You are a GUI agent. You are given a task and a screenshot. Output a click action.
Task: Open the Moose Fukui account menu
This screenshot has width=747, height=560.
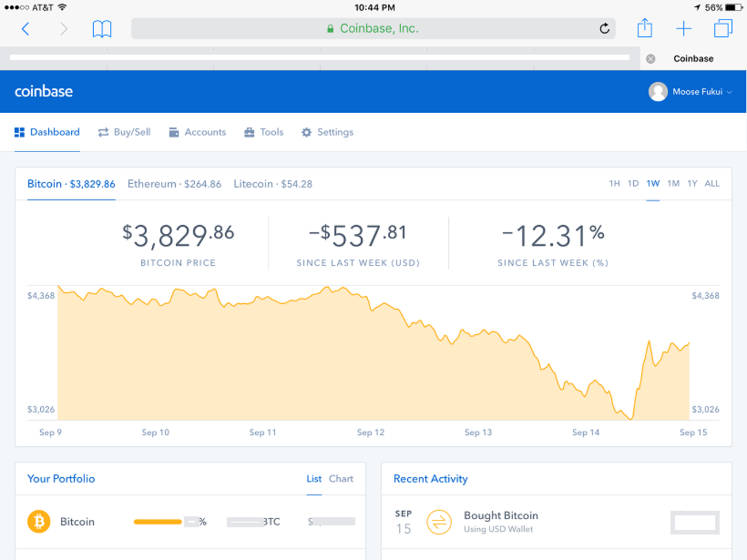[691, 91]
